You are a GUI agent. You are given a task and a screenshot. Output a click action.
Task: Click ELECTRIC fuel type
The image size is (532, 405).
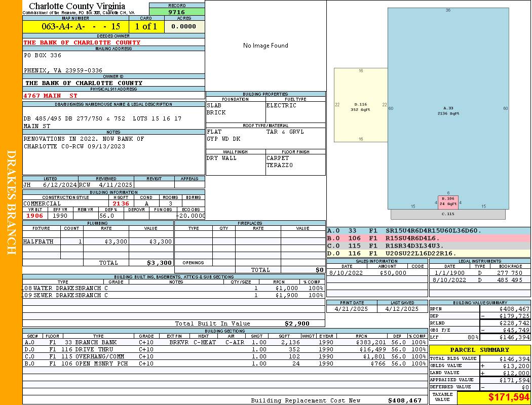tap(281, 105)
